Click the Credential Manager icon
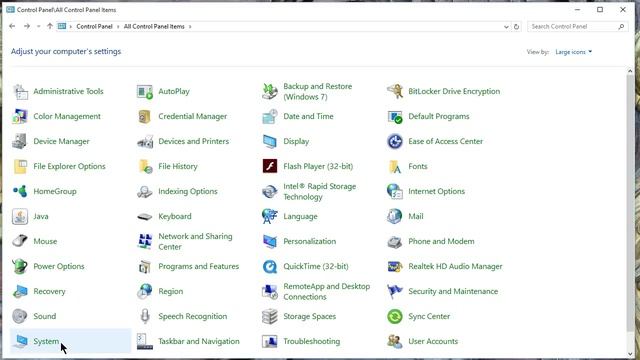The image size is (640, 360). 145,116
